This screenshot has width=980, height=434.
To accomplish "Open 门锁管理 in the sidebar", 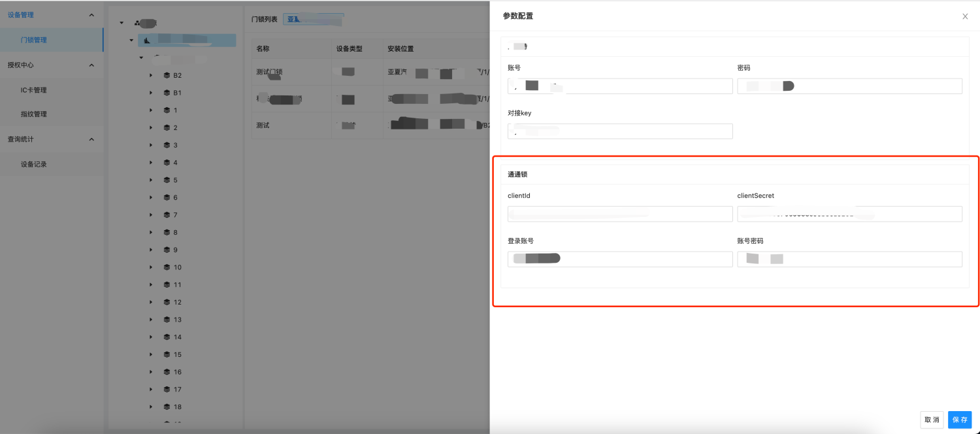I will click(x=34, y=40).
